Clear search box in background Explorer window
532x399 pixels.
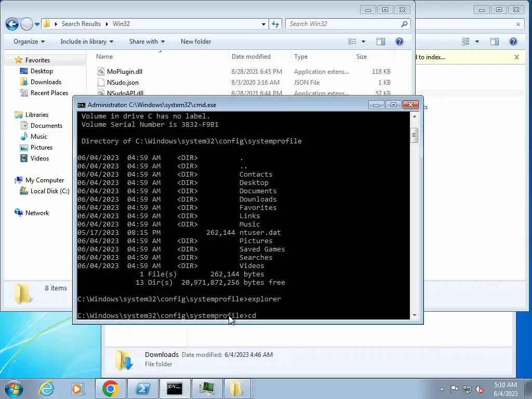pos(518,24)
